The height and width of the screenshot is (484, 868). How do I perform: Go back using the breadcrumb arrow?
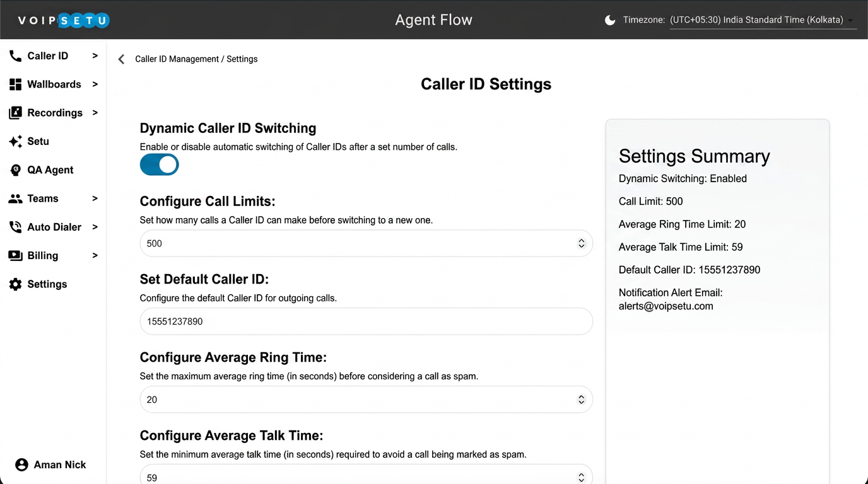click(121, 59)
